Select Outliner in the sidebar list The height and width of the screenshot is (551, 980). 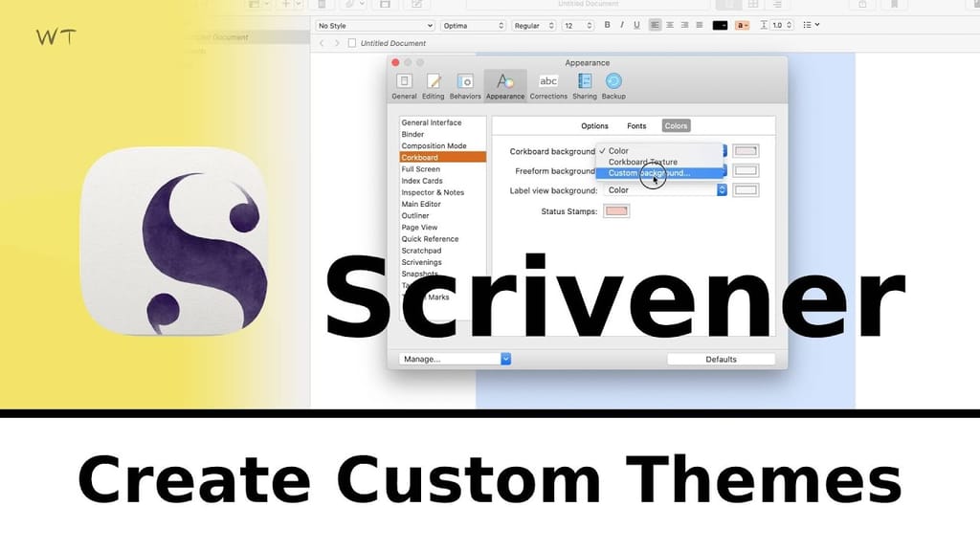[442, 215]
